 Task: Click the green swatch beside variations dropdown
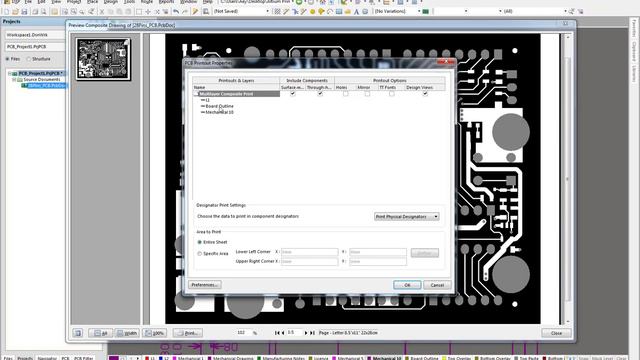click(426, 11)
